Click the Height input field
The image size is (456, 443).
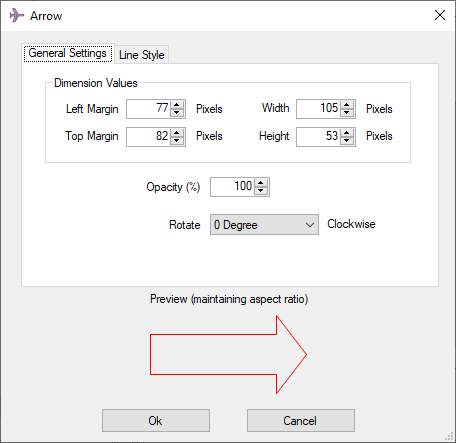coord(318,137)
